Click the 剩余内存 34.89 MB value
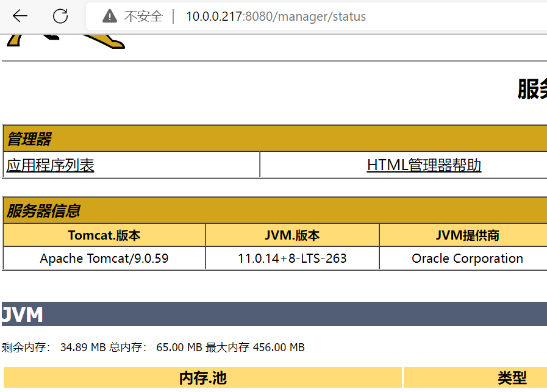This screenshot has width=547, height=392. pyautogui.click(x=83, y=347)
